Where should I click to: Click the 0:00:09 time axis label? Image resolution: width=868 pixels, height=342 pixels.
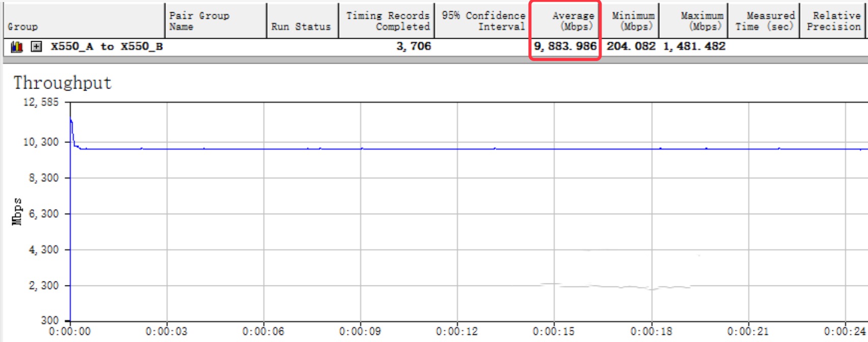pos(360,331)
